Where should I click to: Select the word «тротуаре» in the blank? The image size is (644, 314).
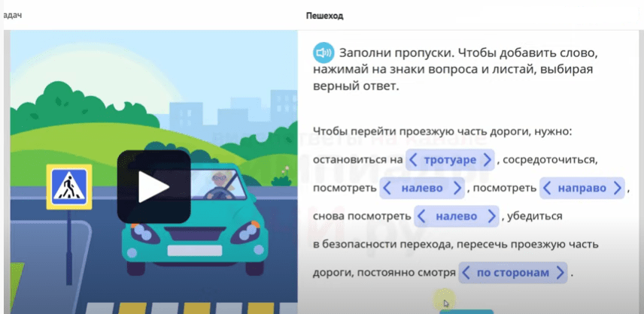[450, 160]
